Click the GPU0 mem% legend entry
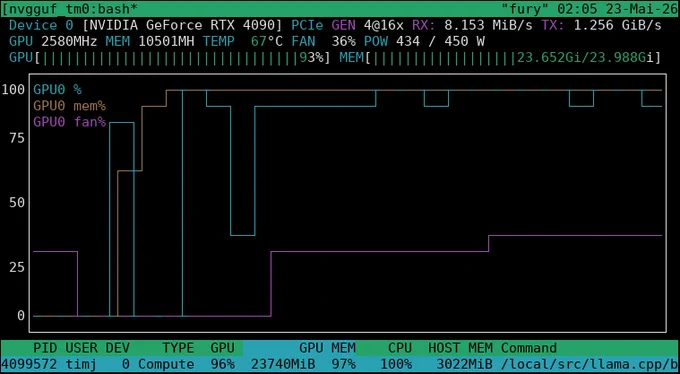This screenshot has height=374, width=680. [x=69, y=106]
